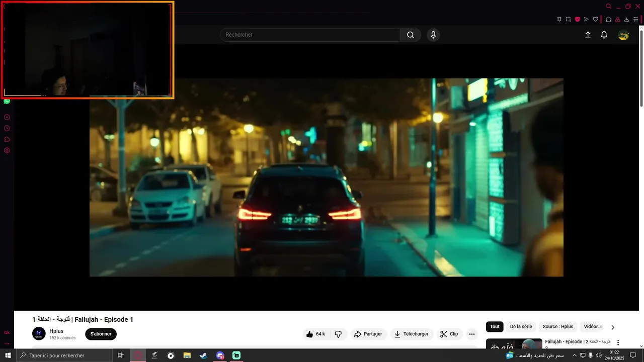
Task: Click the video player frame
Action: [326, 177]
